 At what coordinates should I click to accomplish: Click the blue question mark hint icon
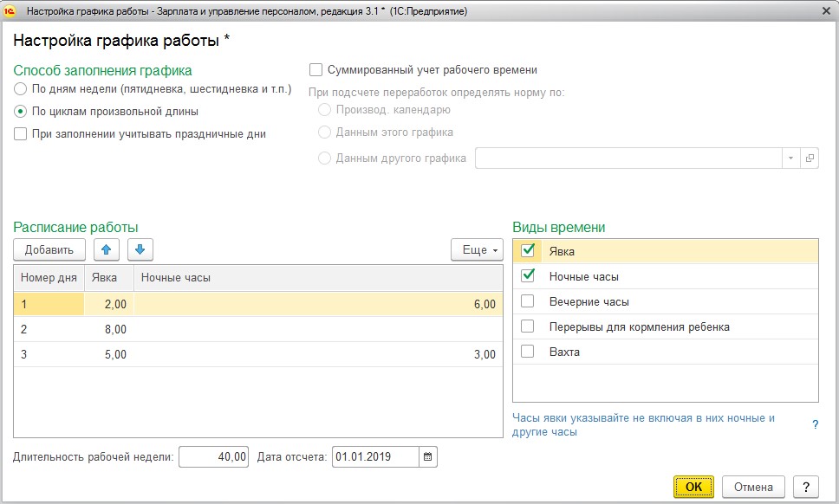pos(815,424)
